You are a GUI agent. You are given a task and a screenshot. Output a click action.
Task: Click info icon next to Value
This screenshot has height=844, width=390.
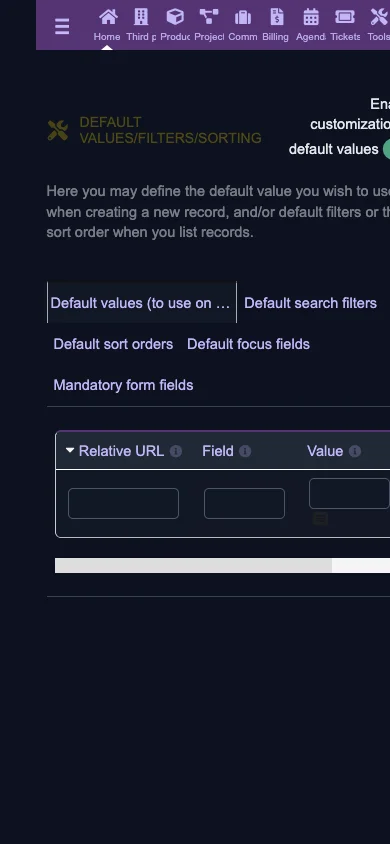[355, 451]
